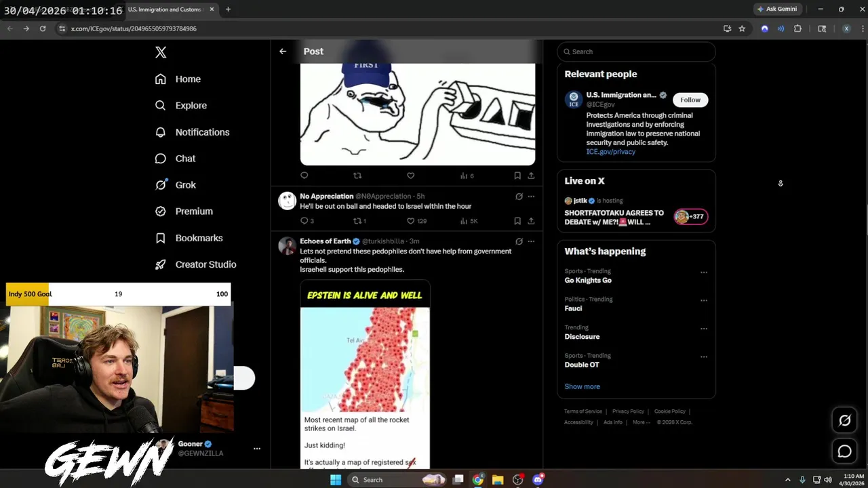The height and width of the screenshot is (488, 868).
Task: Like No Appreciation's post with 129 likes
Action: [x=416, y=221]
